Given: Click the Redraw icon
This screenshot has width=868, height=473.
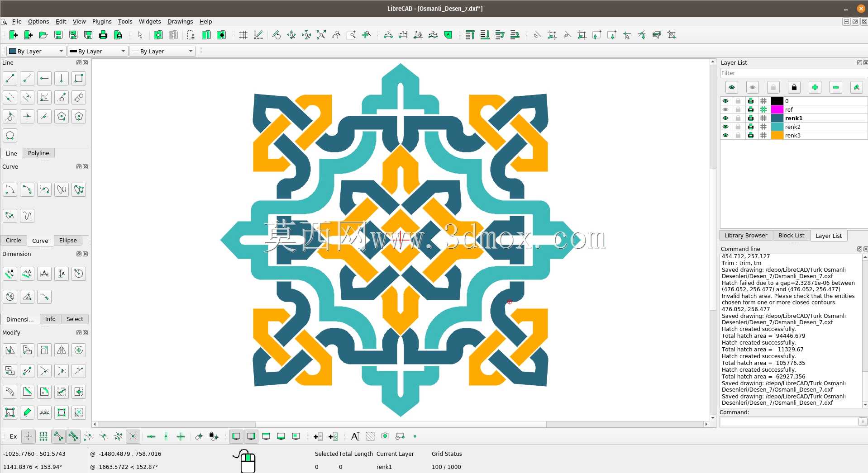Looking at the screenshot, I should (276, 35).
